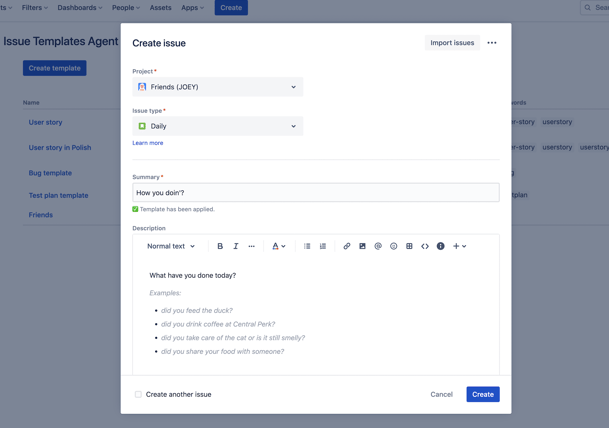Add an image to the description
Viewport: 609px width, 428px height.
(x=362, y=246)
